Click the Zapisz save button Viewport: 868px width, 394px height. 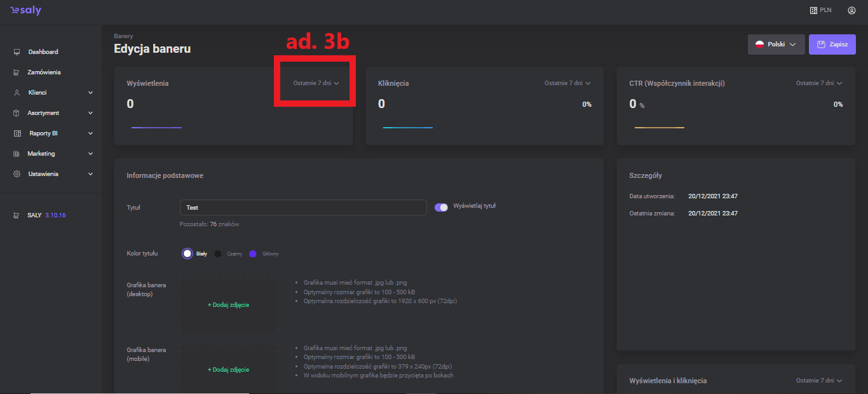coord(832,44)
